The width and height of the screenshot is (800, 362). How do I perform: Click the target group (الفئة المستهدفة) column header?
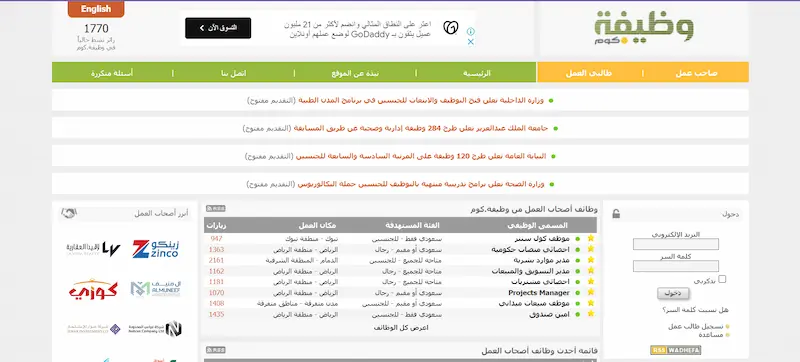coord(412,225)
